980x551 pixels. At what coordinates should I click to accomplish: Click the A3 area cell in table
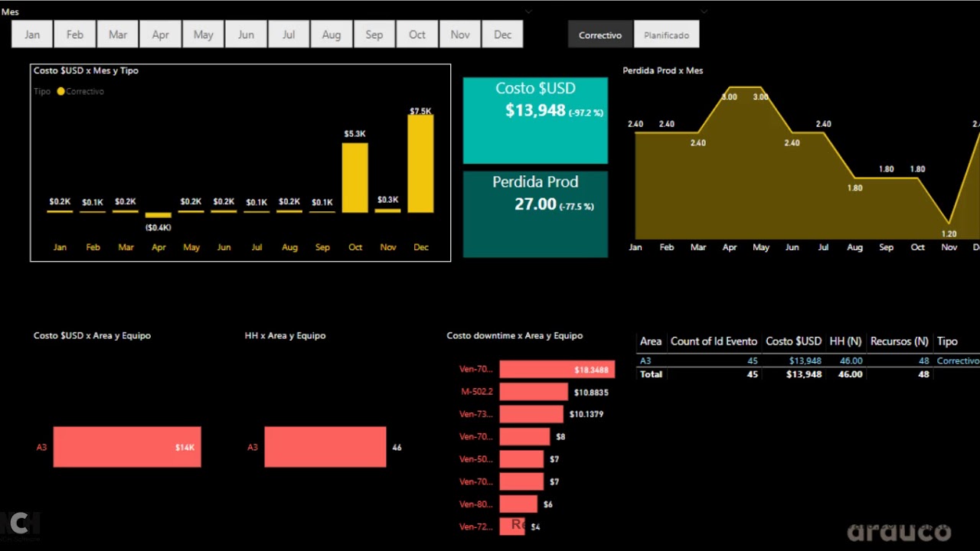[x=645, y=360]
